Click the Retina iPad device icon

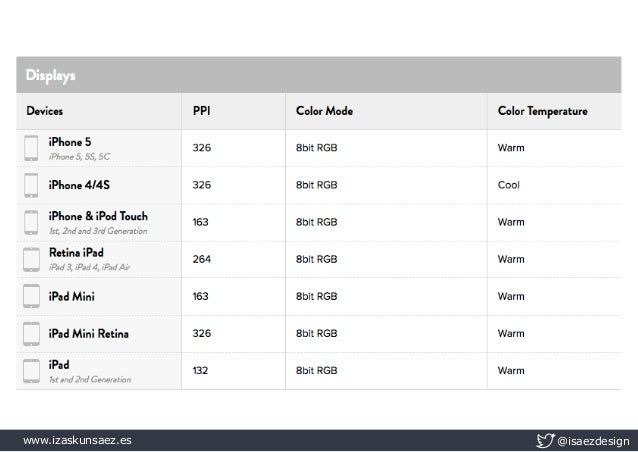(x=31, y=260)
